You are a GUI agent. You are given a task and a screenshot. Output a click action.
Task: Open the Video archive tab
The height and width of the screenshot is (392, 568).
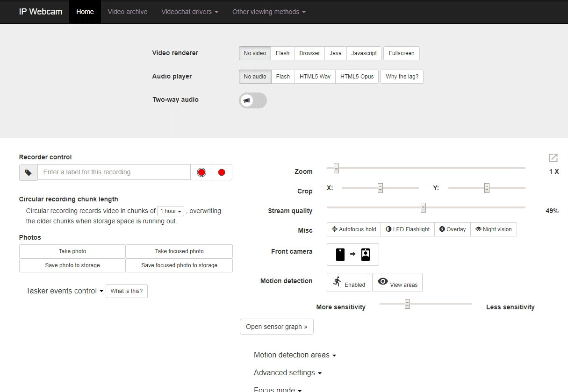(x=127, y=12)
